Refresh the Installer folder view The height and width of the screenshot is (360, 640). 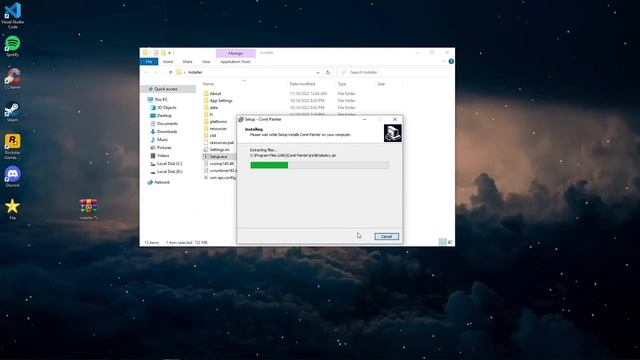(328, 72)
